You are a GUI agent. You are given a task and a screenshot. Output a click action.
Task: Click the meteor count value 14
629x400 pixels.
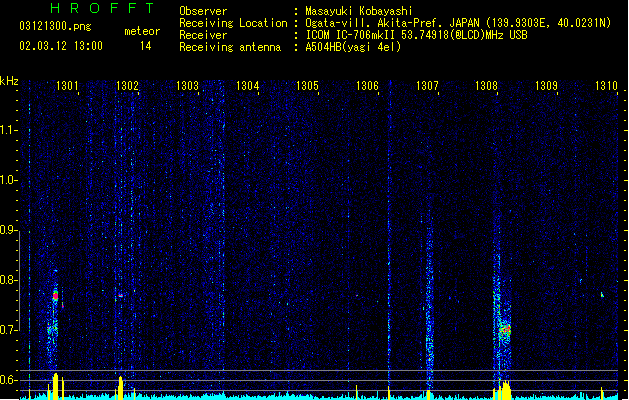coord(146,46)
